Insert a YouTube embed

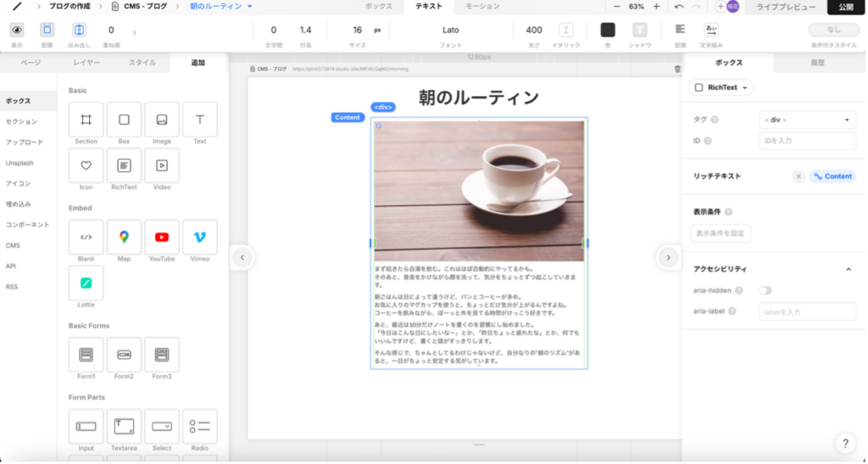pyautogui.click(x=162, y=238)
